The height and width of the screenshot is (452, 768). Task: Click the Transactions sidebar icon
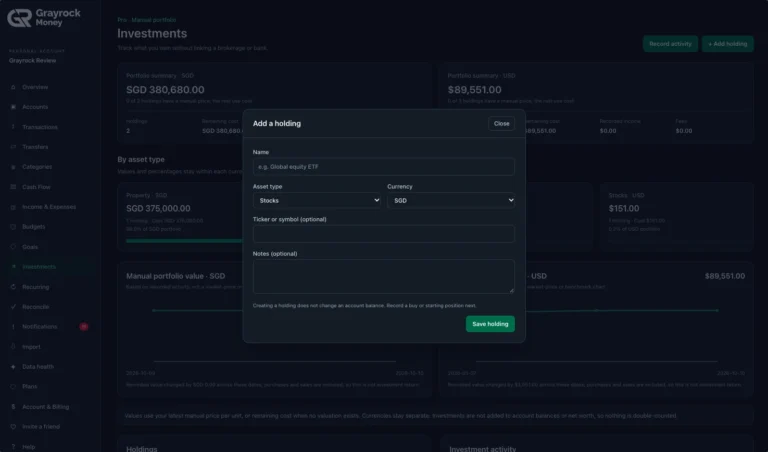click(x=13, y=127)
